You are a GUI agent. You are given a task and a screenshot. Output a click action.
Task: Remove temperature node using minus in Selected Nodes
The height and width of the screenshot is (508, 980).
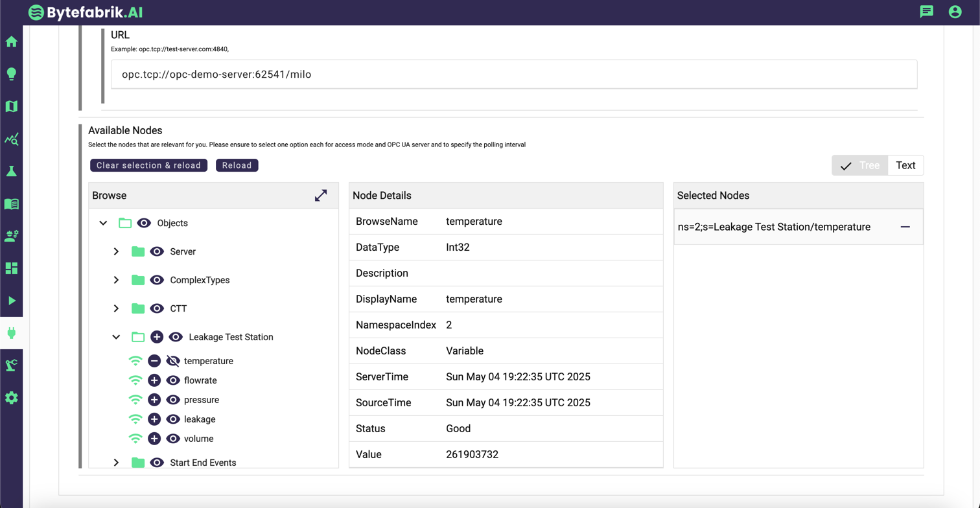[905, 227]
